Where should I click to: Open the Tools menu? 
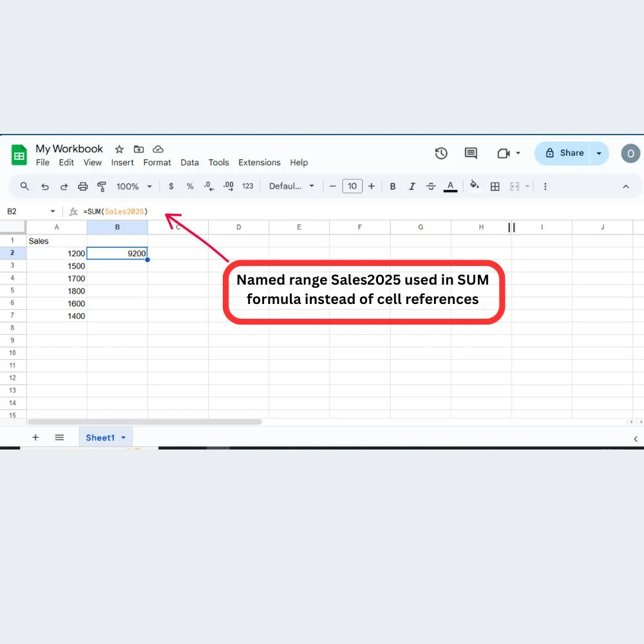coord(218,163)
